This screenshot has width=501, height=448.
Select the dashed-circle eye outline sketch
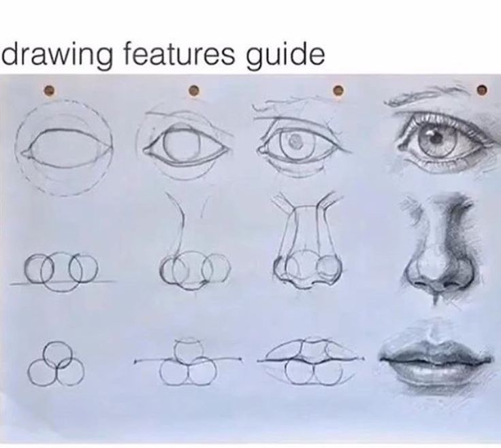(64, 148)
